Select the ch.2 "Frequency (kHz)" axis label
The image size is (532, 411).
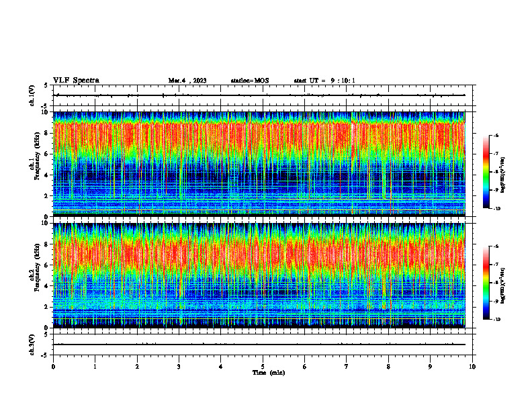tap(38, 267)
